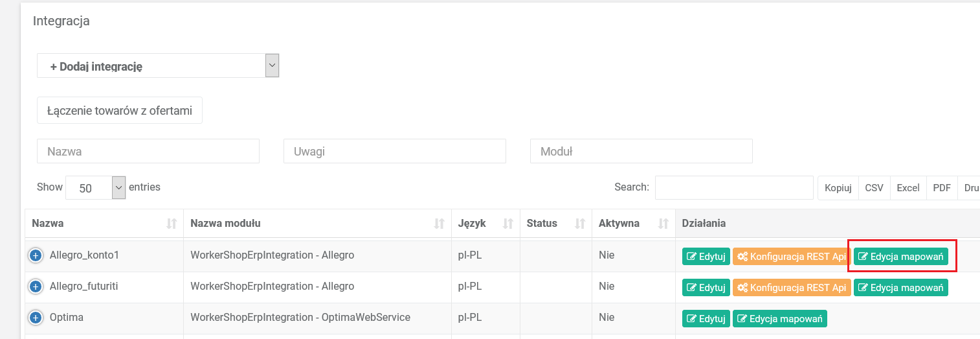
Task: Open the Dodaj integrację dropdown
Action: tap(158, 66)
